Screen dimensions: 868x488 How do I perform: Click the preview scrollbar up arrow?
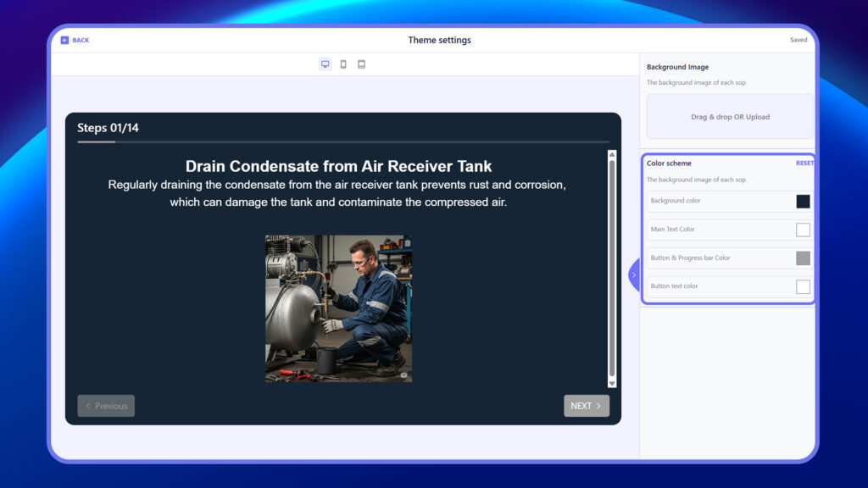612,154
